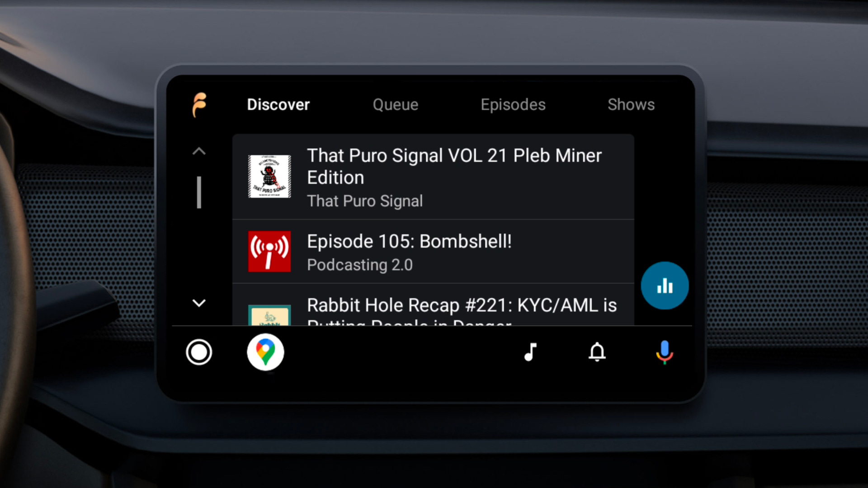Viewport: 868px width, 488px height.
Task: Launch Google Maps from the bottom bar
Action: 265,352
